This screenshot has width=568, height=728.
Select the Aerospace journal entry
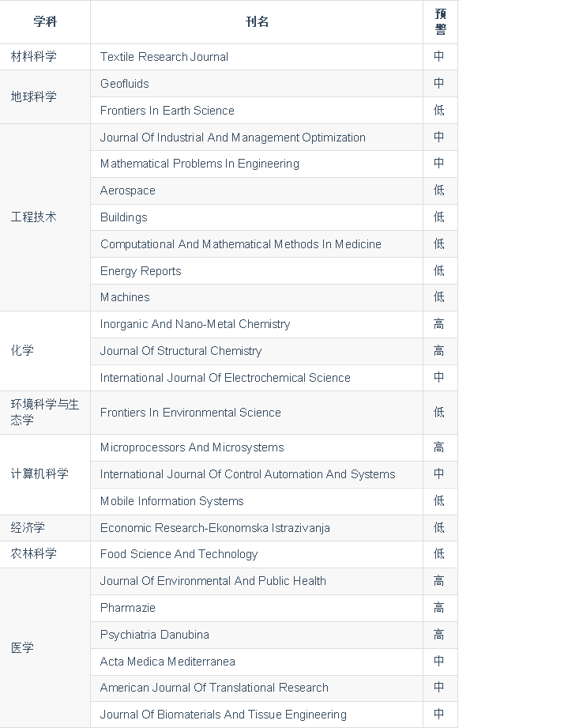coord(128,190)
